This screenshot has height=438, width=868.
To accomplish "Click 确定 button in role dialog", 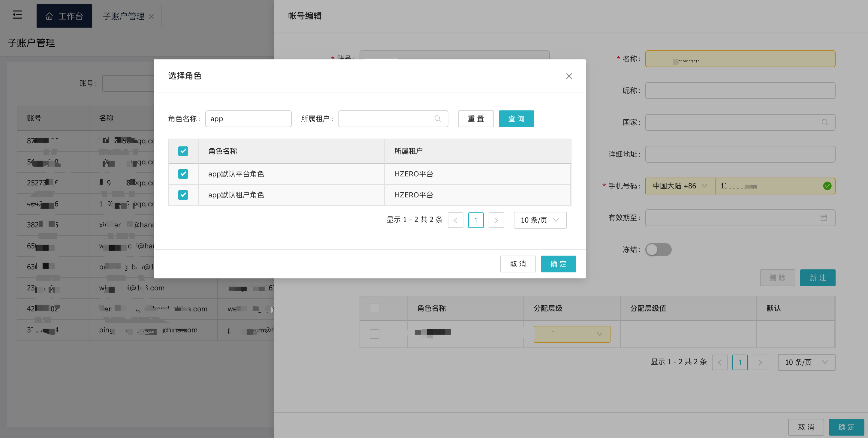I will [x=558, y=264].
